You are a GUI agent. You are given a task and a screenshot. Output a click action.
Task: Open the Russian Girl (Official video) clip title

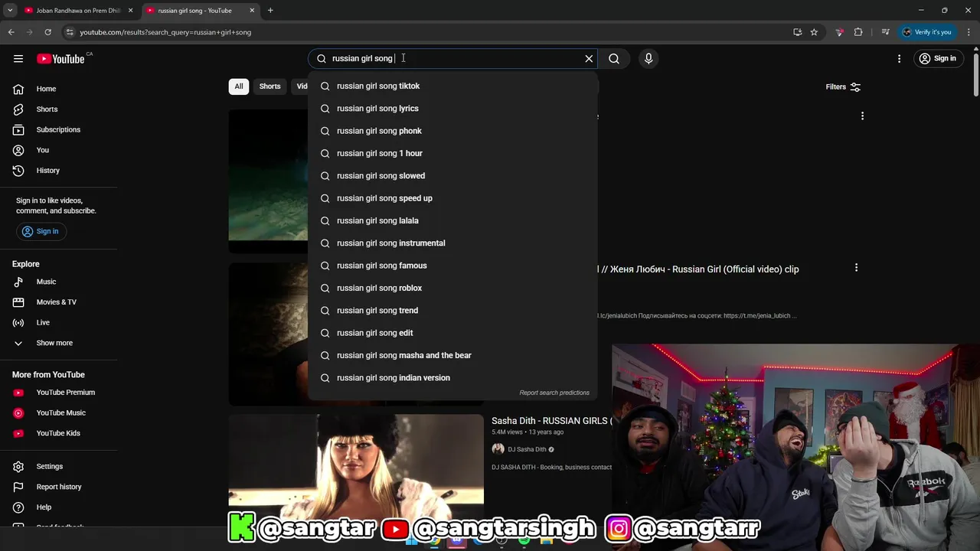click(x=698, y=269)
